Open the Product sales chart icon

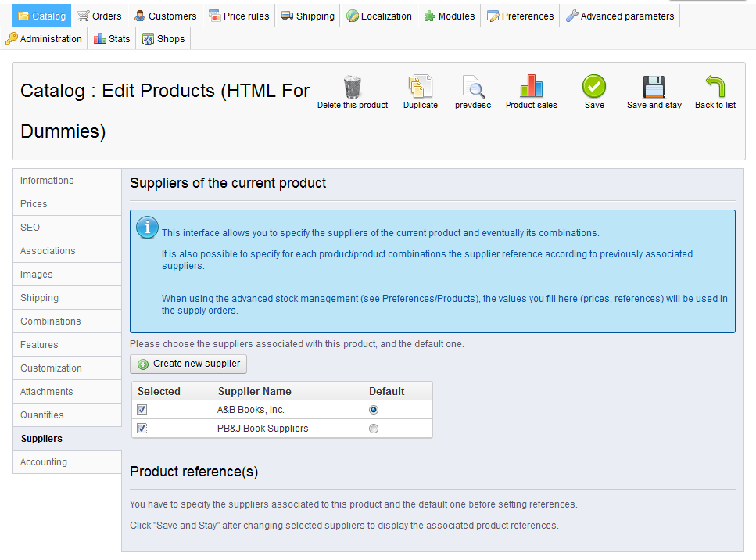[532, 87]
